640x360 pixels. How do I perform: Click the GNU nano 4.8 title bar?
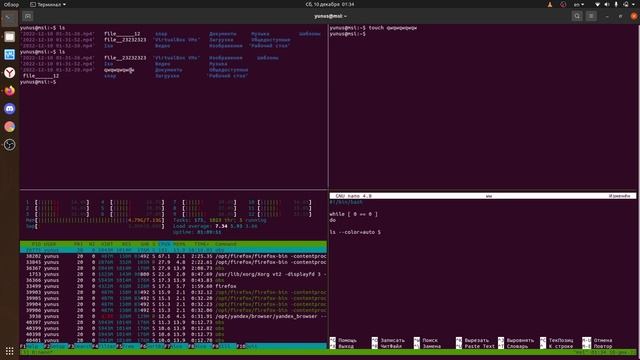tap(482, 196)
